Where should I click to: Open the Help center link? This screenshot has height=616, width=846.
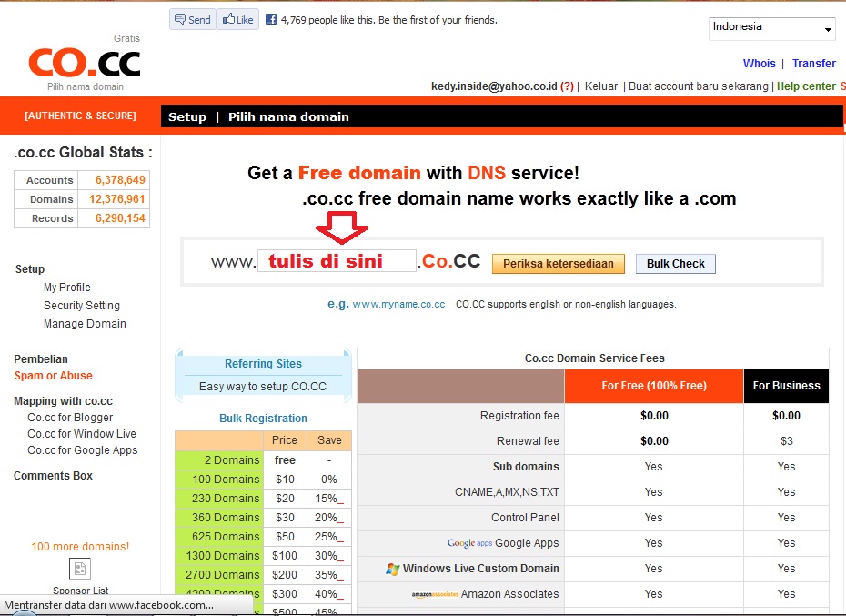(x=806, y=86)
